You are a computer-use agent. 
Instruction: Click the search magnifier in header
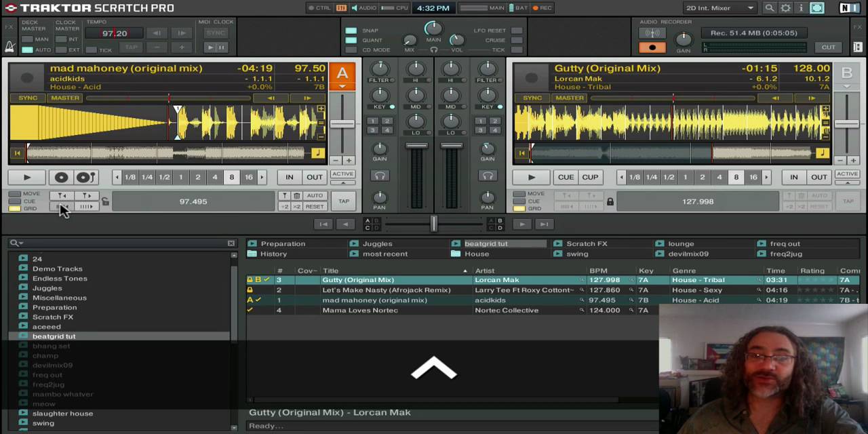tap(770, 8)
